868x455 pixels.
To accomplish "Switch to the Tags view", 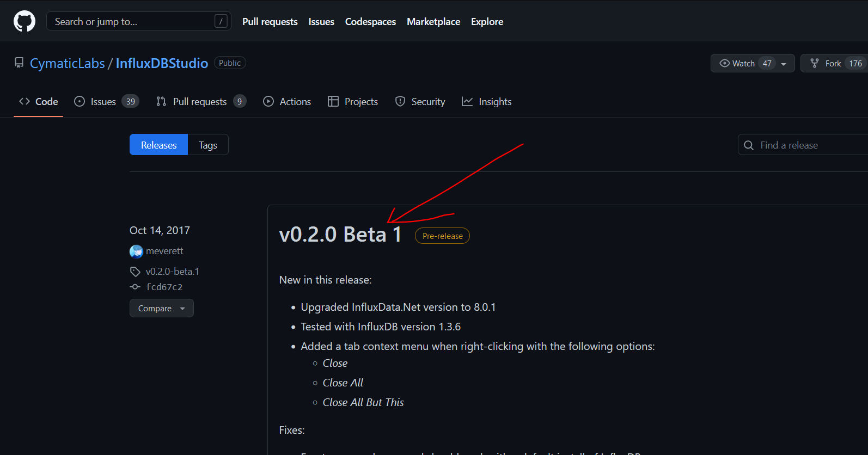I will 207,145.
